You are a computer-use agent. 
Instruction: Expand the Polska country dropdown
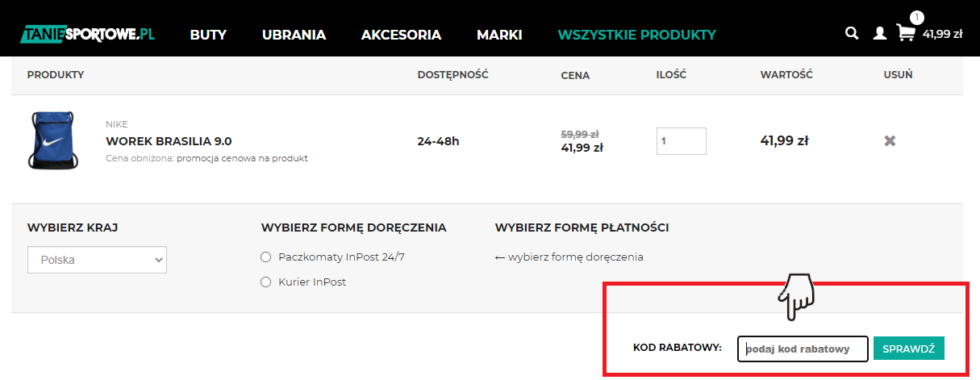tap(97, 260)
